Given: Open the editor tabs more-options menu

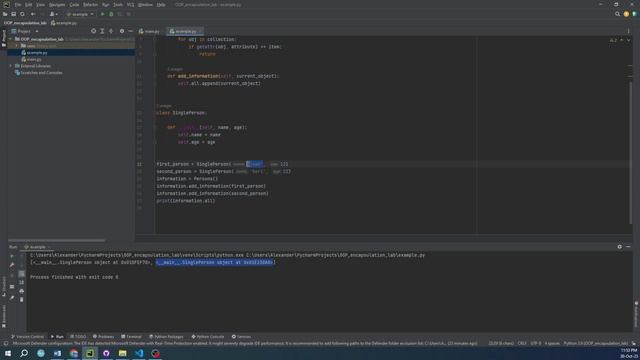Looking at the screenshot, I should (x=628, y=31).
